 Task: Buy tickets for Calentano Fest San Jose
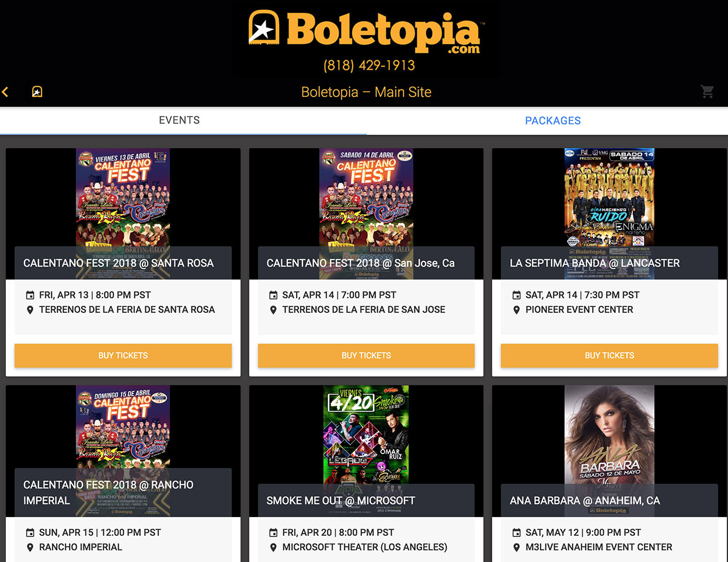tap(366, 355)
